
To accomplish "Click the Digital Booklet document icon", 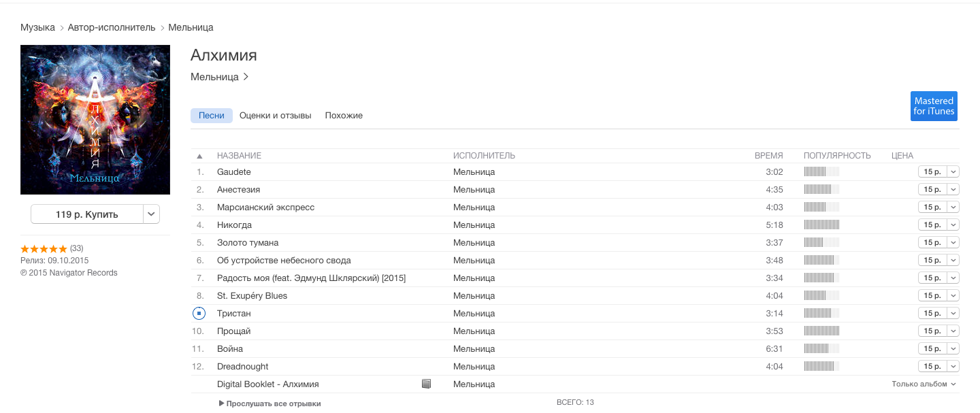I will coord(427,384).
